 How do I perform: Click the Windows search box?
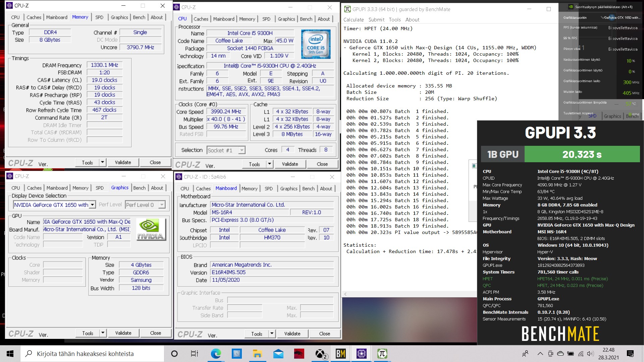(x=93, y=354)
